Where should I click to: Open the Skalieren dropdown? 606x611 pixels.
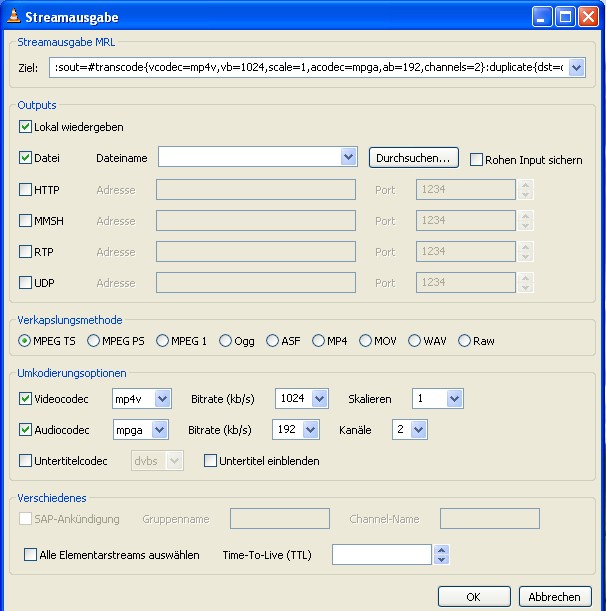(454, 399)
